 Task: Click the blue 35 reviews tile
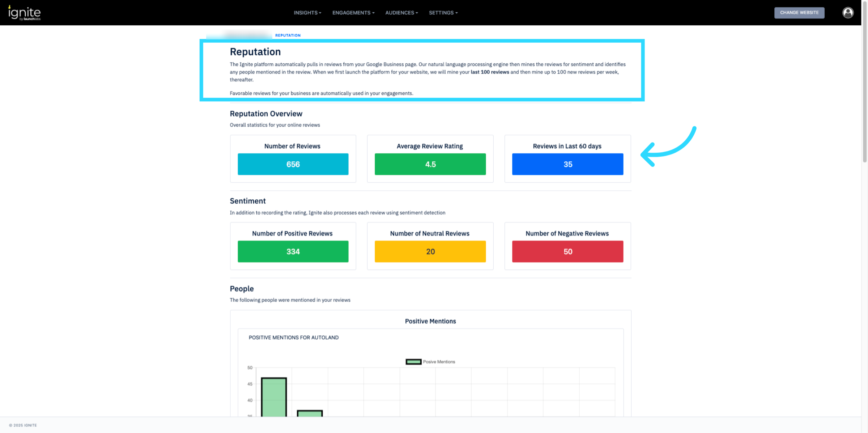click(x=567, y=164)
